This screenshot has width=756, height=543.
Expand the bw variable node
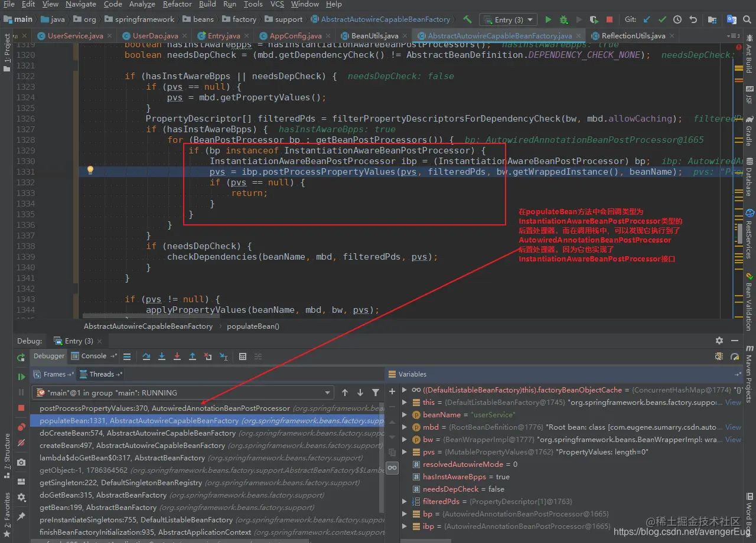[405, 440]
